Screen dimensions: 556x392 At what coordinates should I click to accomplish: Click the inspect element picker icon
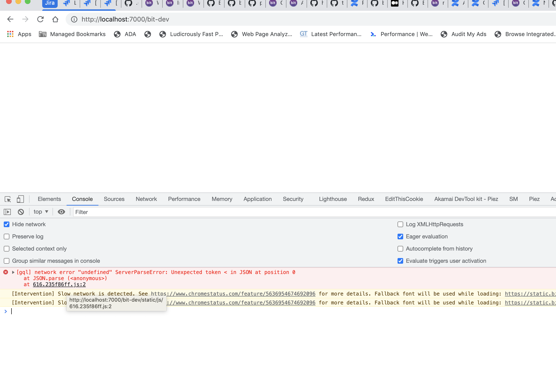[8, 199]
